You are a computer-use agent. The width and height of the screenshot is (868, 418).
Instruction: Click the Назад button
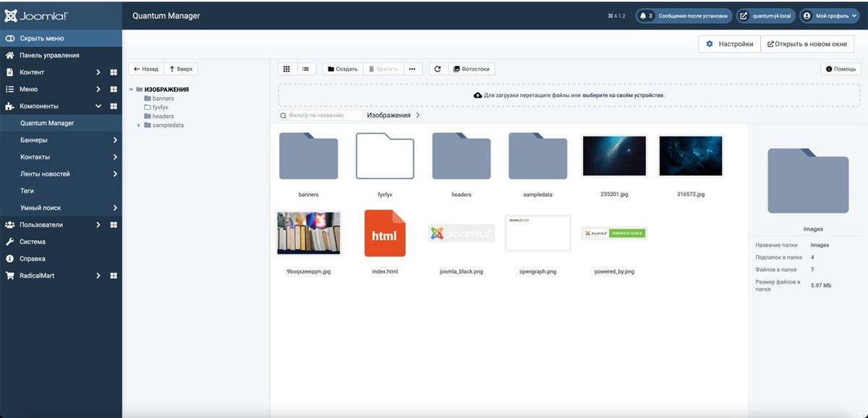[x=146, y=69]
